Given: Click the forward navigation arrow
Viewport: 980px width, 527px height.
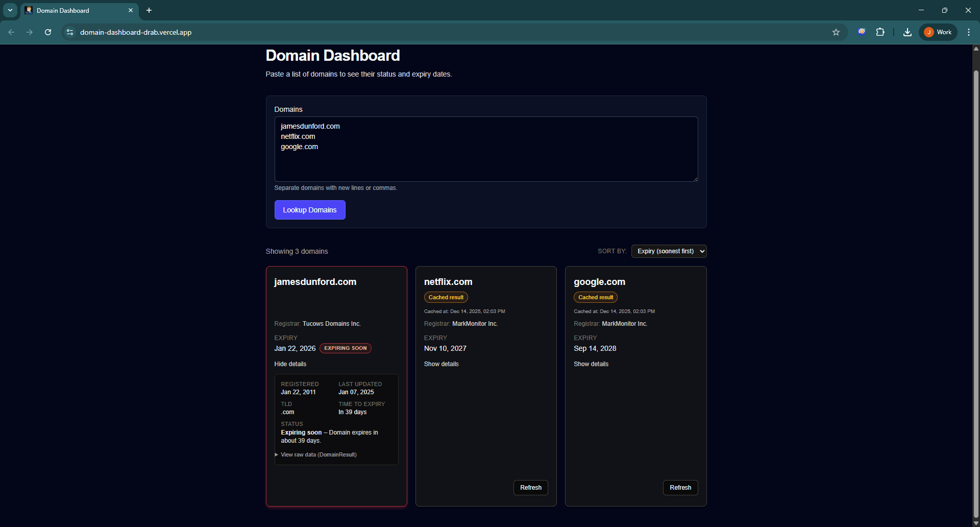Looking at the screenshot, I should coord(30,32).
